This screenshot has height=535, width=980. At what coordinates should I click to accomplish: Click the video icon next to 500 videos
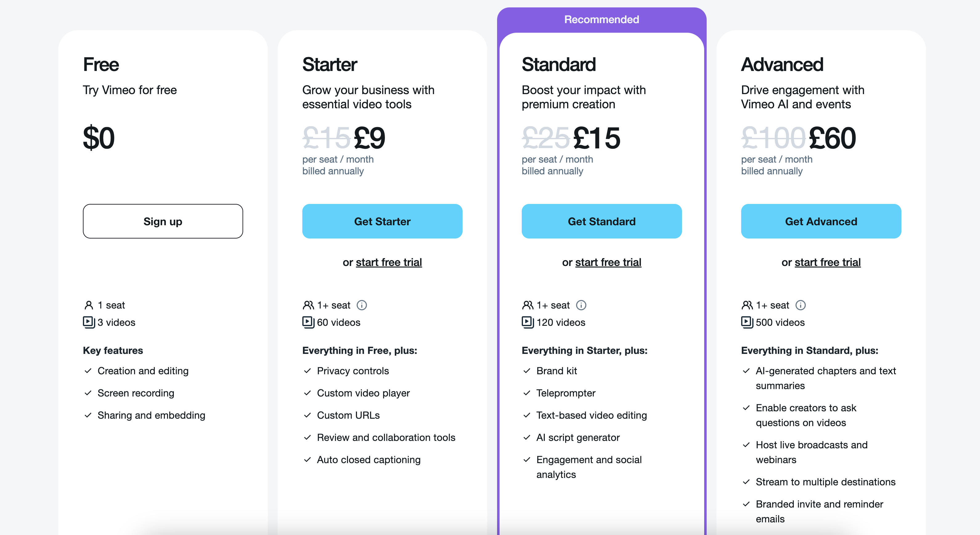click(x=747, y=322)
